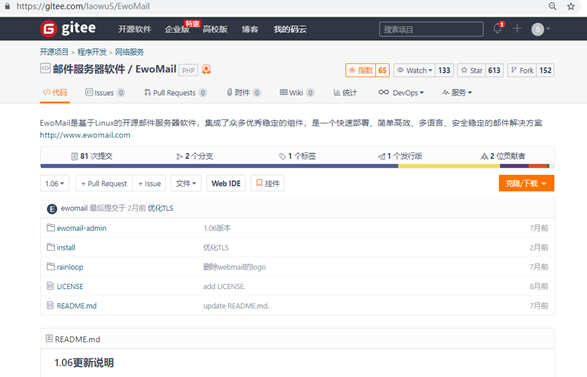Click the 613 stars count
This screenshot has width=587, height=377.
point(494,70)
